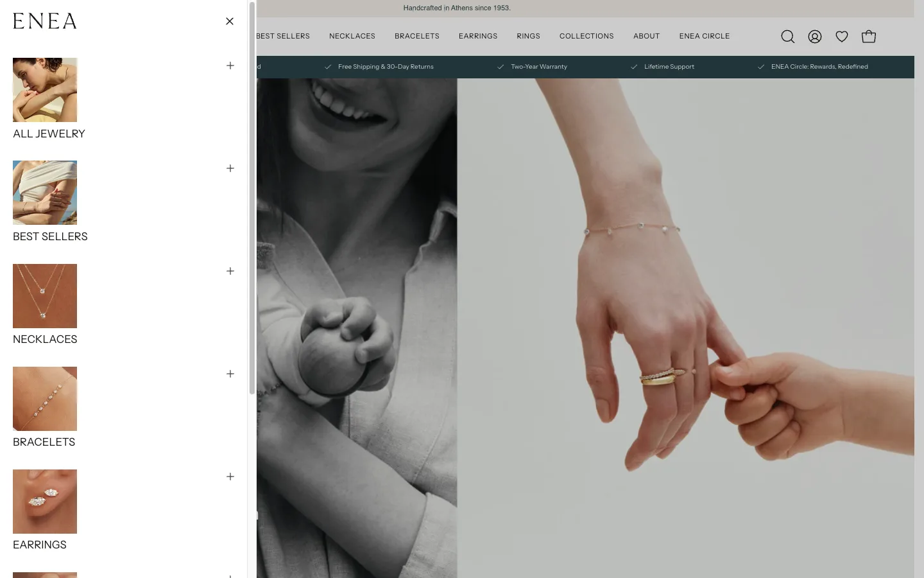924x578 pixels.
Task: Open BEST SELLERS in top navigation
Action: 283,36
